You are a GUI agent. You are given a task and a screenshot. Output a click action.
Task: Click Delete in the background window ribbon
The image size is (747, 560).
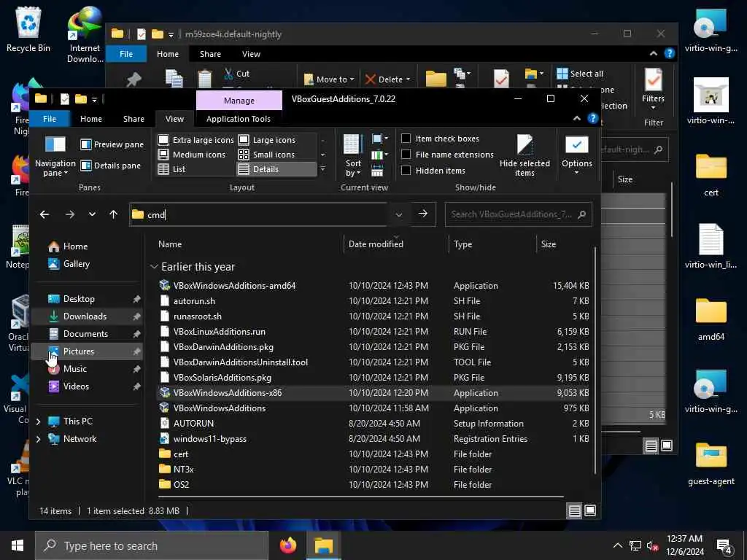387,79
